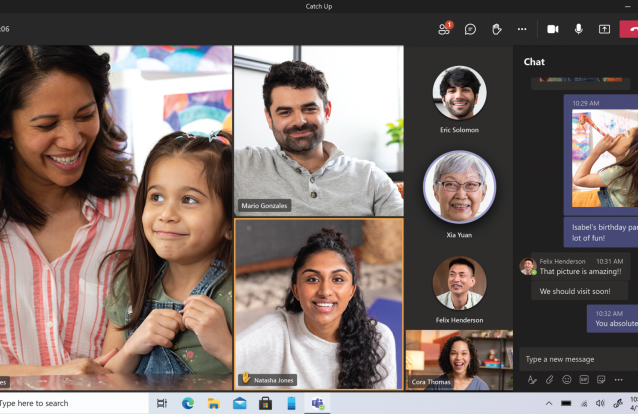Open Microsoft Edge from the taskbar
The height and width of the screenshot is (414, 638).
tap(187, 403)
